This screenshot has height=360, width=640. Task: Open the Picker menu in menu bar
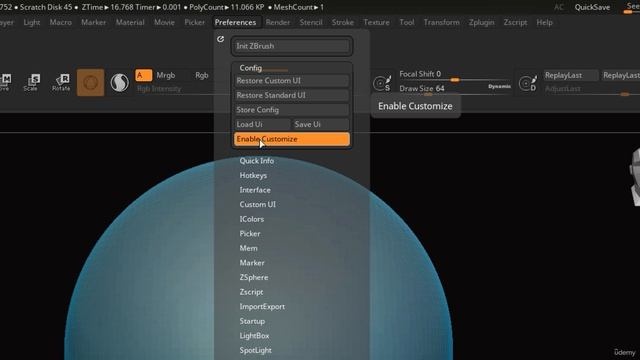195,22
